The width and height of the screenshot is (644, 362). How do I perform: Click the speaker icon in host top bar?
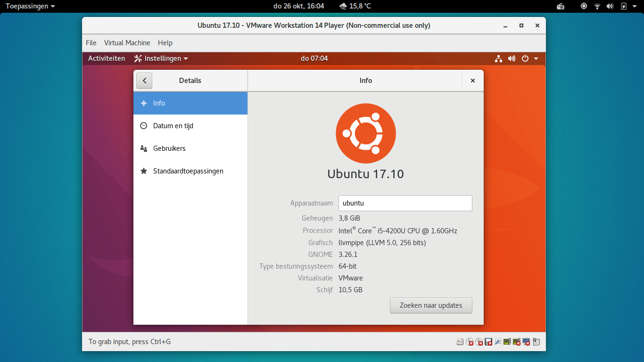[610, 6]
